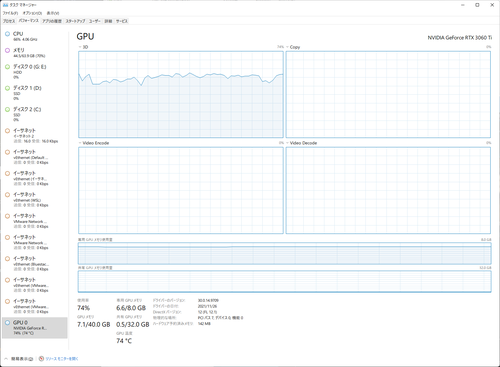The width and height of the screenshot is (500, 367).
Task: Open the 表示(V) menu
Action: tap(53, 13)
